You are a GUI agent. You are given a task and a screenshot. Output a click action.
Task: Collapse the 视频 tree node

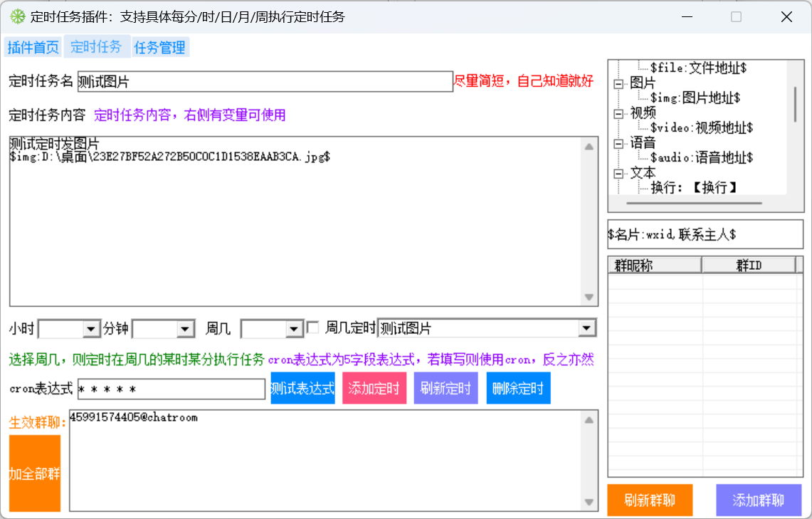618,113
